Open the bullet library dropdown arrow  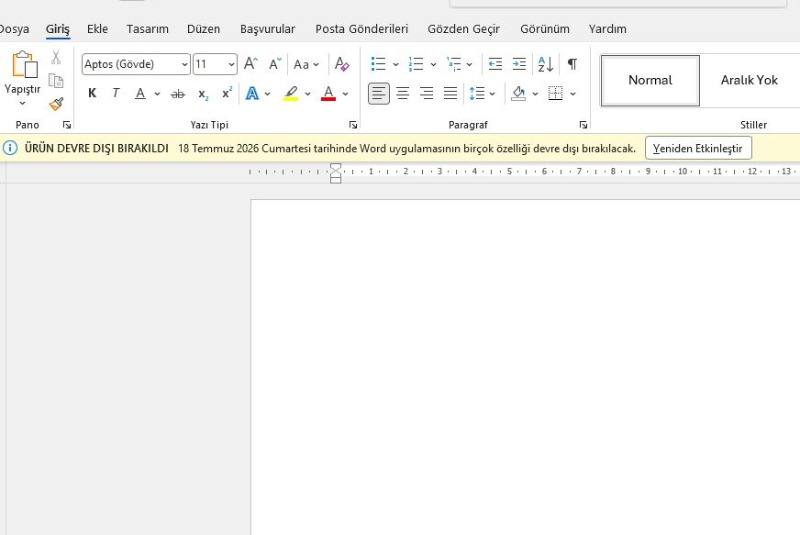(x=395, y=64)
